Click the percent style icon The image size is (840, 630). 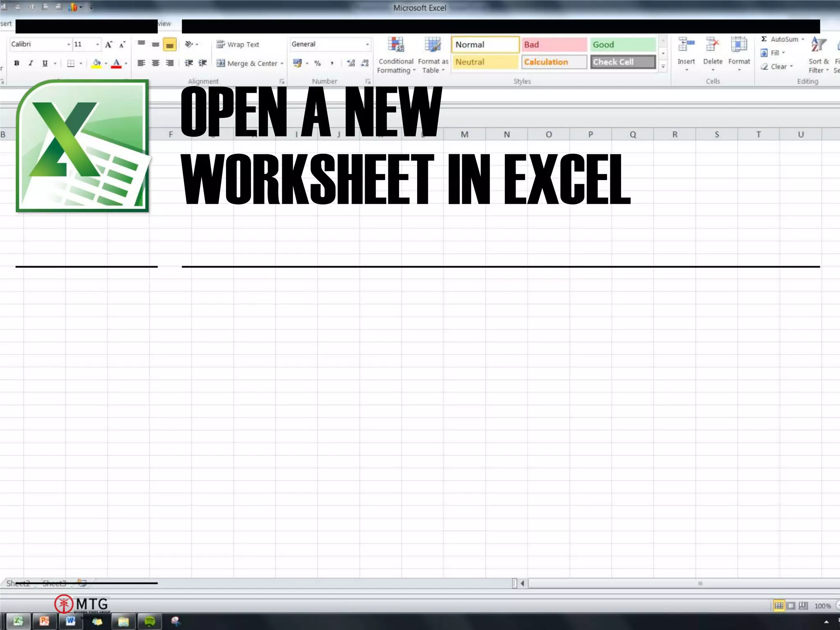tap(317, 63)
